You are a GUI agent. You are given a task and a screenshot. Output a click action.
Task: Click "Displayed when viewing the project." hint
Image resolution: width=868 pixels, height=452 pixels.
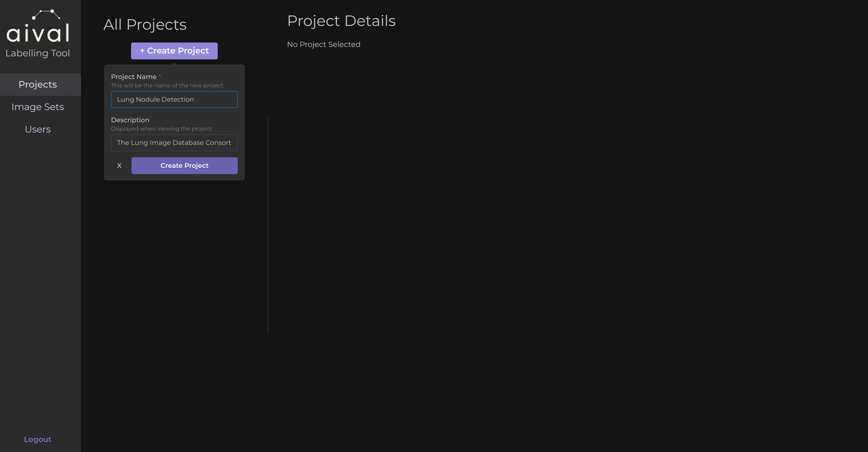(162, 129)
